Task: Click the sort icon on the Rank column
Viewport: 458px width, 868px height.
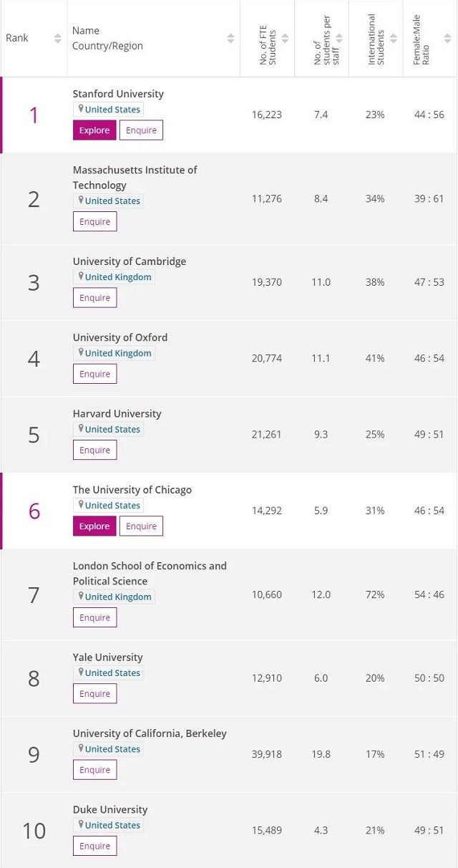Action: pyautogui.click(x=57, y=38)
